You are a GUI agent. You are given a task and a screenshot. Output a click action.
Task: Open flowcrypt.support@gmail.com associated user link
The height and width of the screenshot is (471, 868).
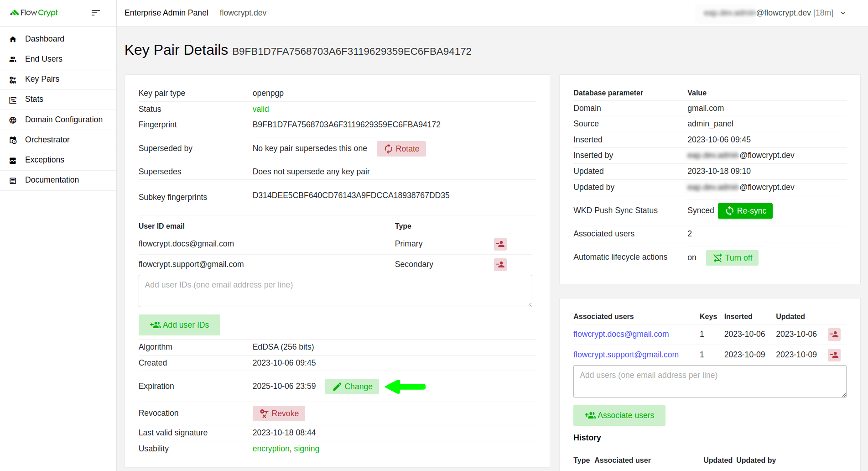click(626, 355)
